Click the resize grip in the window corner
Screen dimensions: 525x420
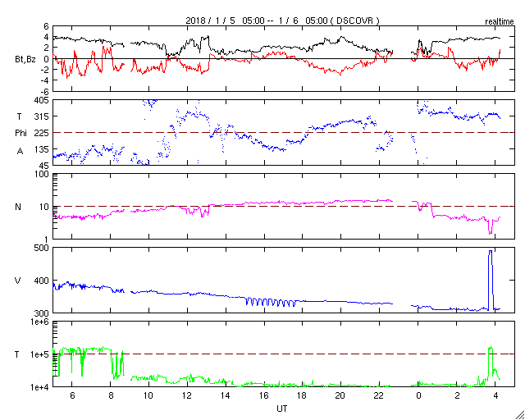519,414
